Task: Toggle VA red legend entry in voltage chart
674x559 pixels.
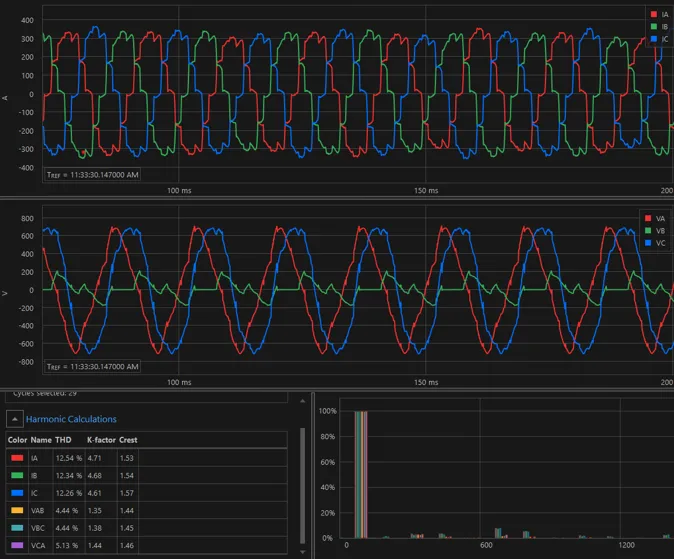Action: (656, 218)
